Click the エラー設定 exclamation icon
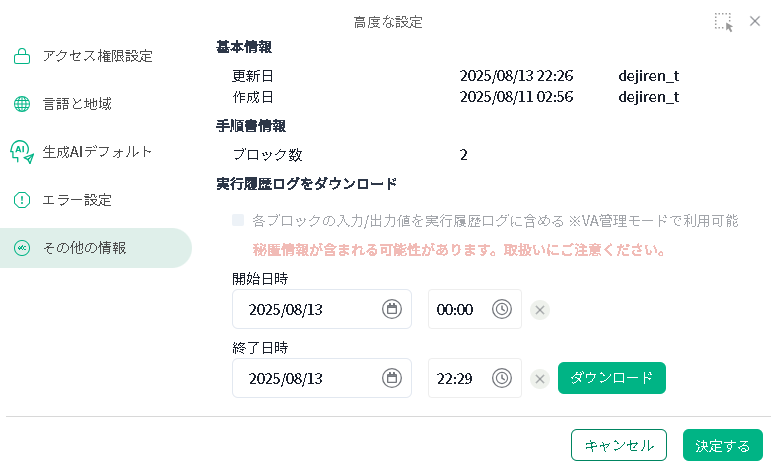Screen dimensions: 777x468 (x=22, y=200)
